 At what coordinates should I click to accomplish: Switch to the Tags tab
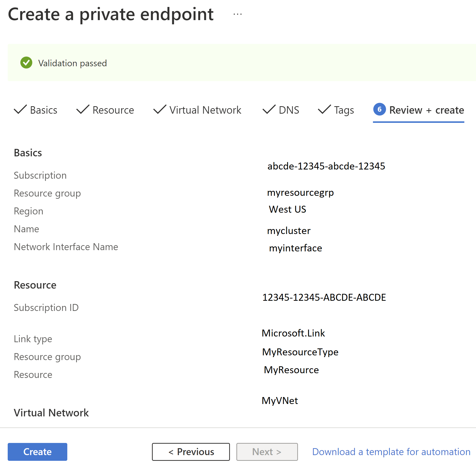tap(344, 110)
